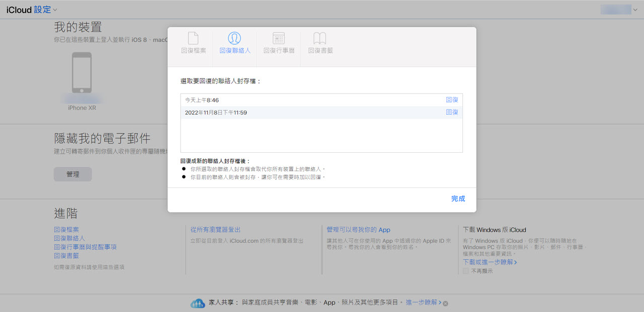This screenshot has width=644, height=312.
Task: Open the iCloud 設定 dropdown chevron
Action: click(55, 10)
